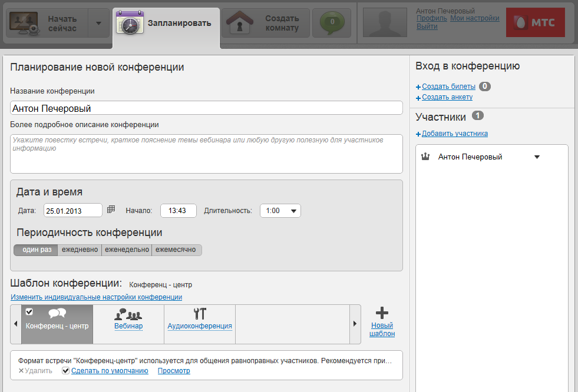The width and height of the screenshot is (578, 392).
Task: Click the Создать билеты link
Action: [448, 87]
